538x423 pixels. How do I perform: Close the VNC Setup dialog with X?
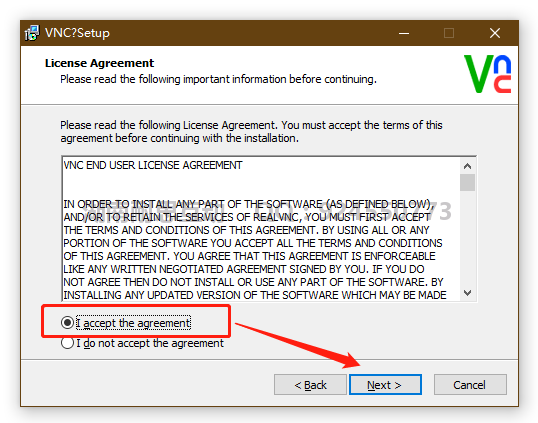494,33
